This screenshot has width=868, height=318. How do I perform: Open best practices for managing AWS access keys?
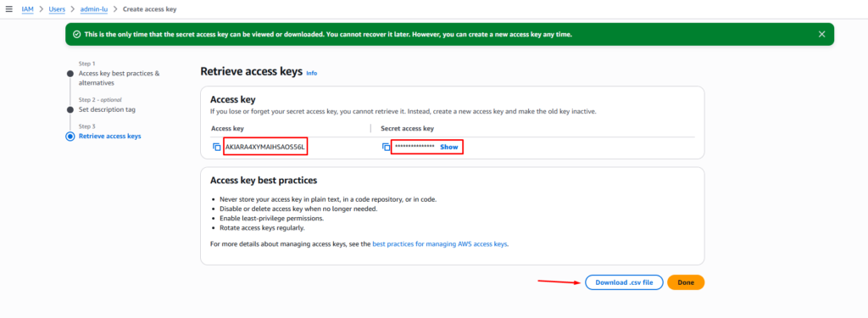coord(440,243)
